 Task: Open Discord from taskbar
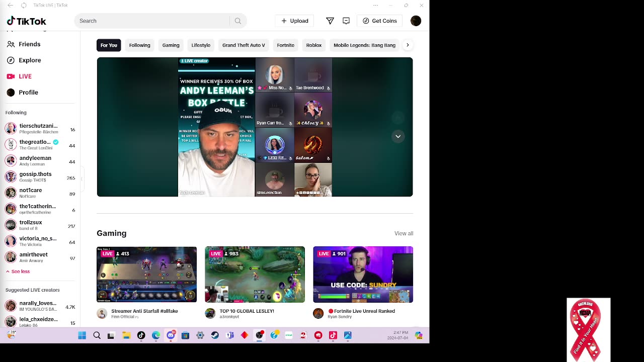click(171, 335)
